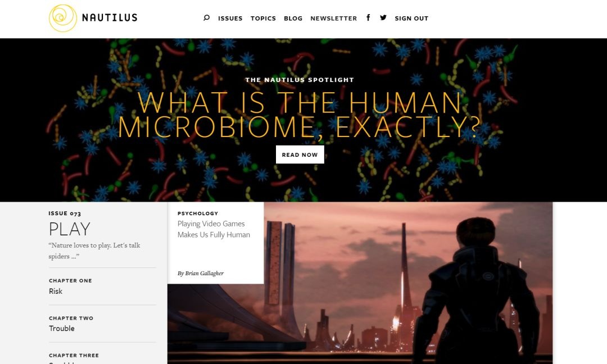Open the Issues menu
This screenshot has height=364, width=607.
230,18
